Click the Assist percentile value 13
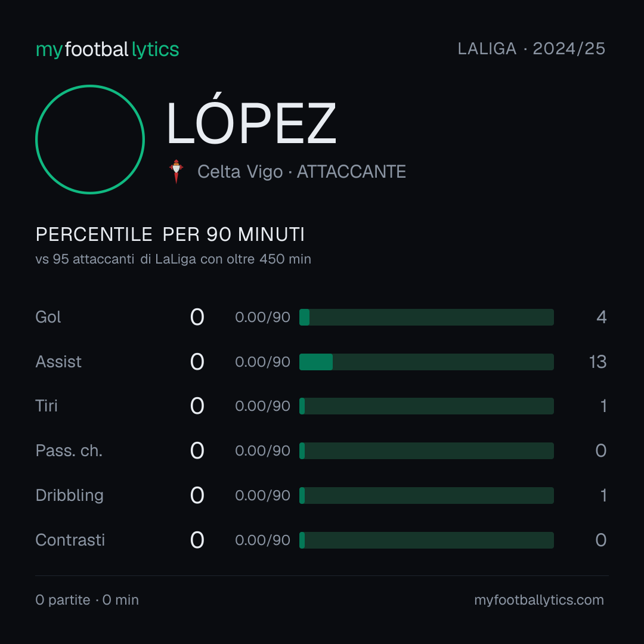Viewport: 644px width, 644px height. (597, 362)
